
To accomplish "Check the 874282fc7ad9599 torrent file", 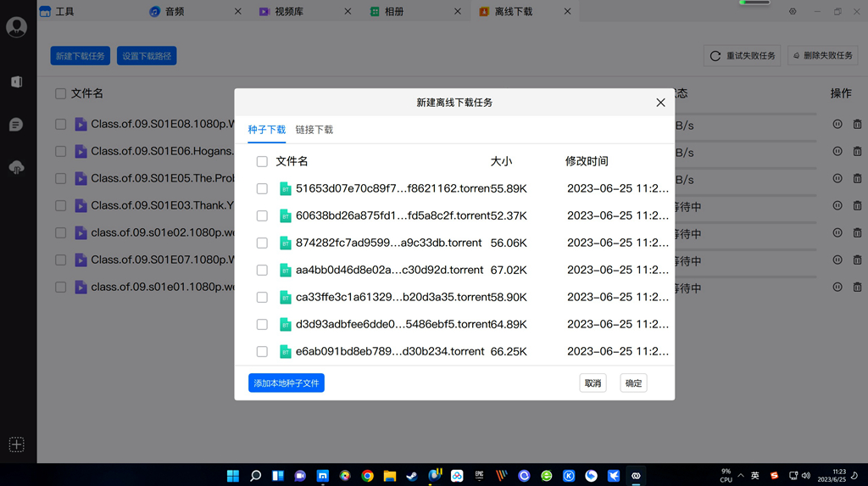I will click(262, 243).
